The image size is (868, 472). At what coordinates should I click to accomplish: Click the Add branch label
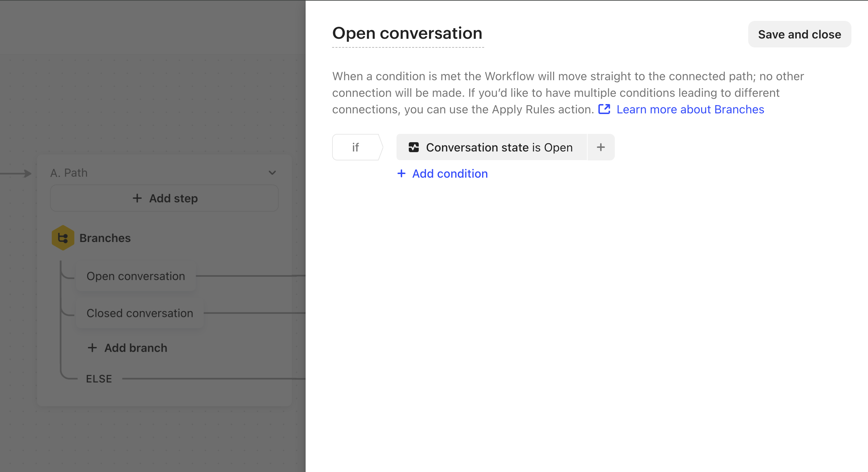pos(135,348)
